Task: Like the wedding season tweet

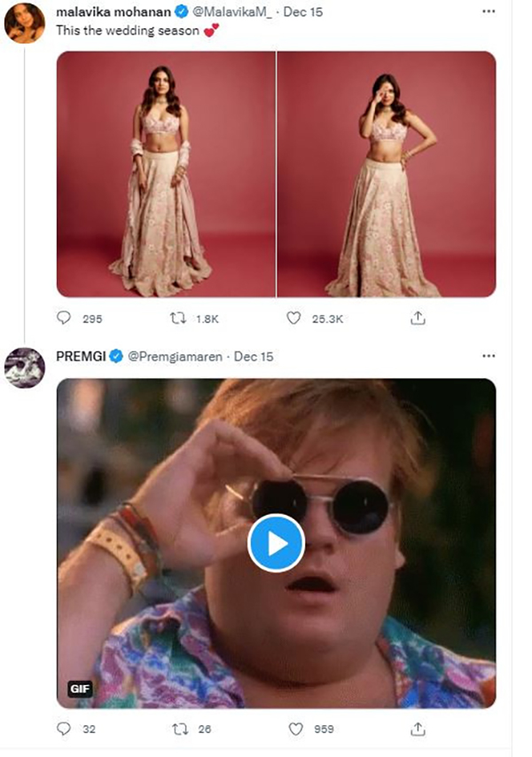Action: [x=293, y=318]
